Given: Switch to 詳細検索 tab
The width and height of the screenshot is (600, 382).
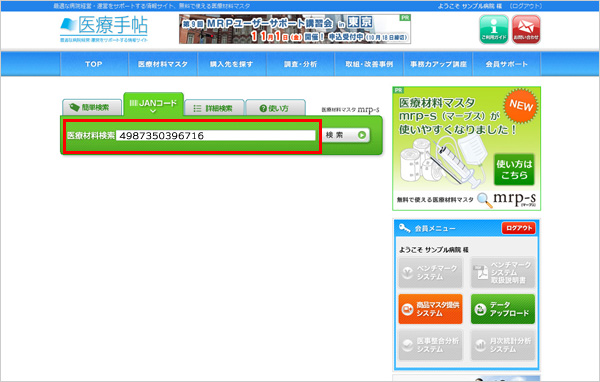Looking at the screenshot, I should point(214,108).
